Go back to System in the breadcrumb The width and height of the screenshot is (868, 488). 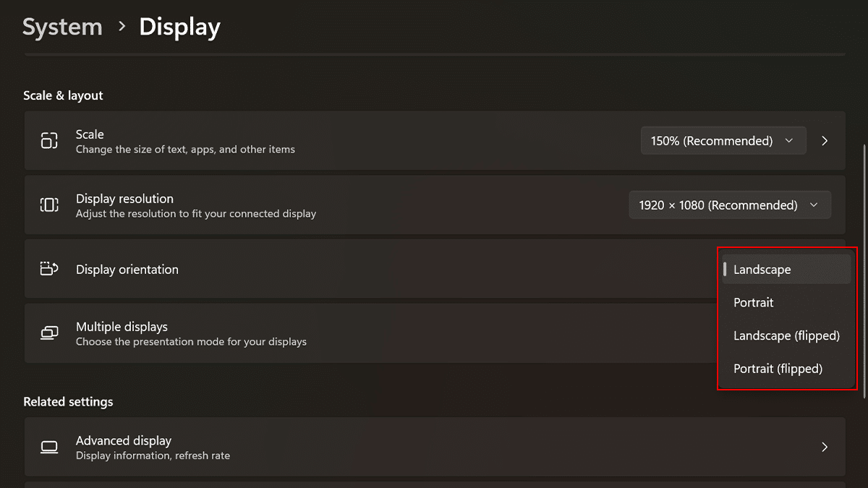62,27
